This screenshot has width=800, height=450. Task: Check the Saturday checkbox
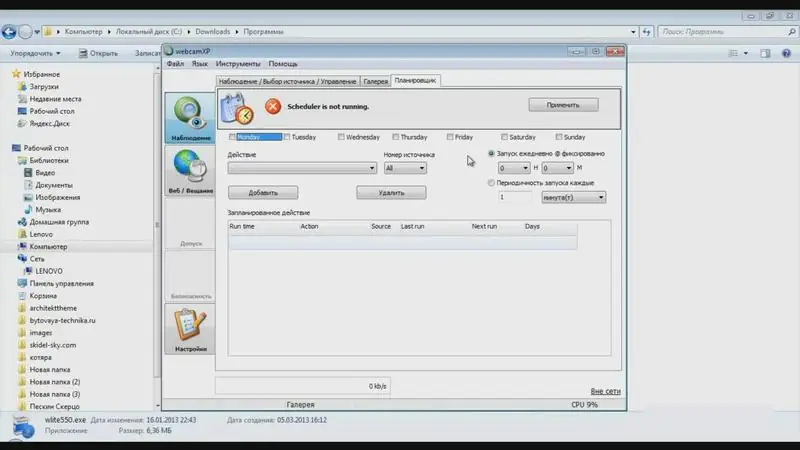[x=504, y=137]
